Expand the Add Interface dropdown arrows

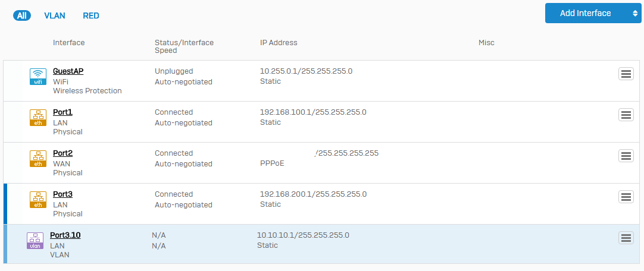pyautogui.click(x=635, y=13)
